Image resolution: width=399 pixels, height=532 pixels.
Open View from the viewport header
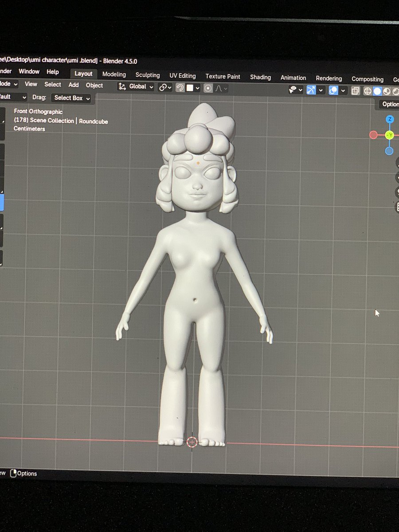click(x=31, y=84)
